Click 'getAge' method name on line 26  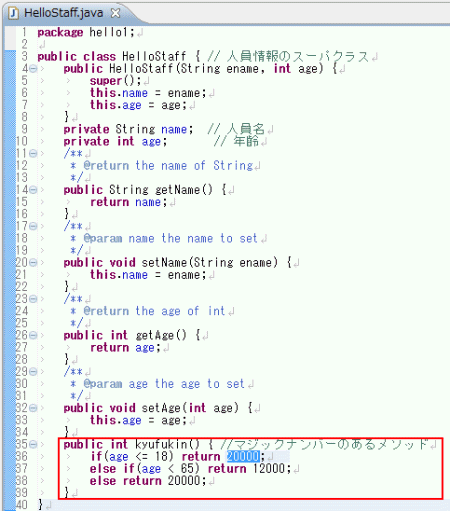[x=155, y=335]
